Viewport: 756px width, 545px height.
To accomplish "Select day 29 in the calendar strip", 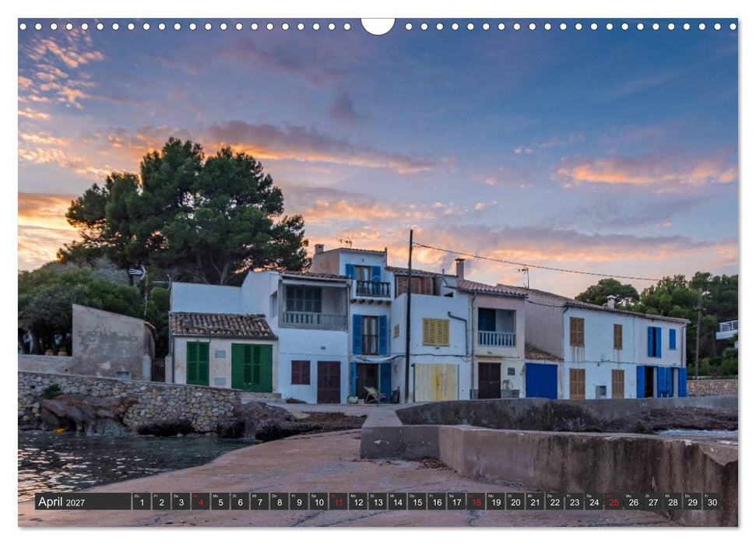I will coord(692,501).
